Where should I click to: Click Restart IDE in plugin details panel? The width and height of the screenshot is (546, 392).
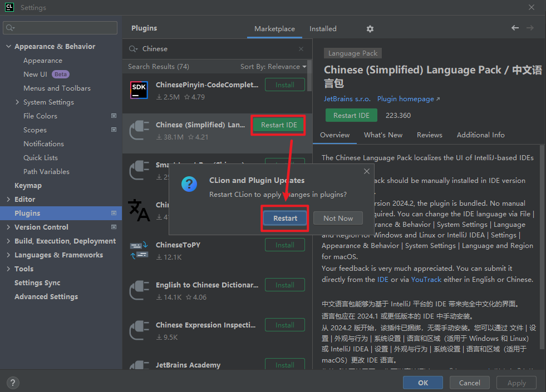click(x=351, y=115)
